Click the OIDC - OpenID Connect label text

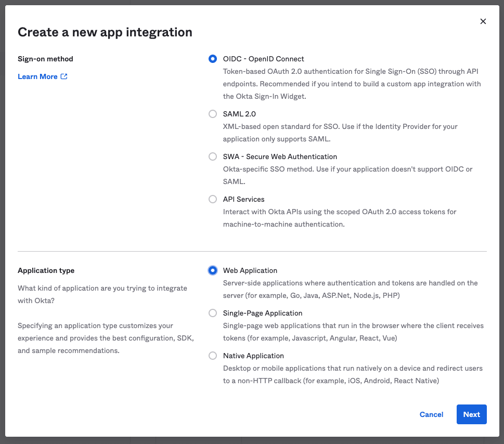(x=263, y=59)
